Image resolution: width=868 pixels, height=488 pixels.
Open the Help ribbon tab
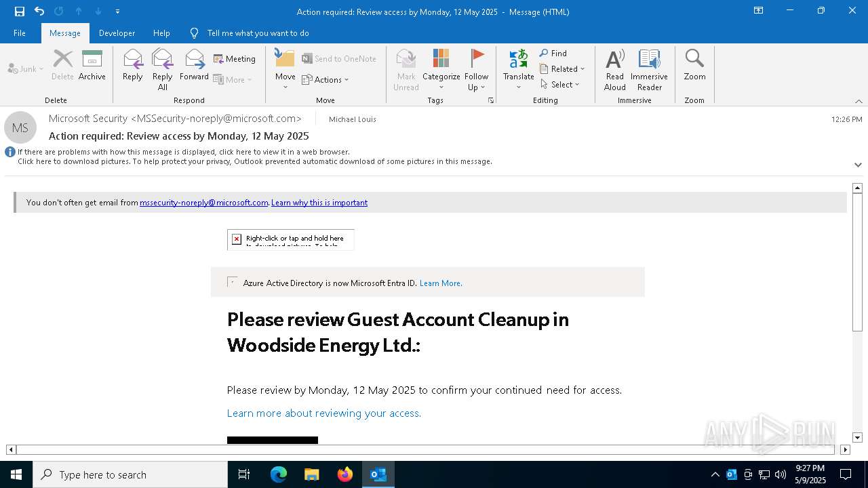coord(161,33)
